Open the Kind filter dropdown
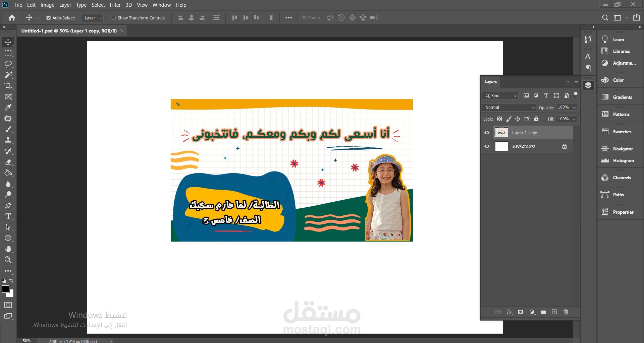 tap(500, 96)
